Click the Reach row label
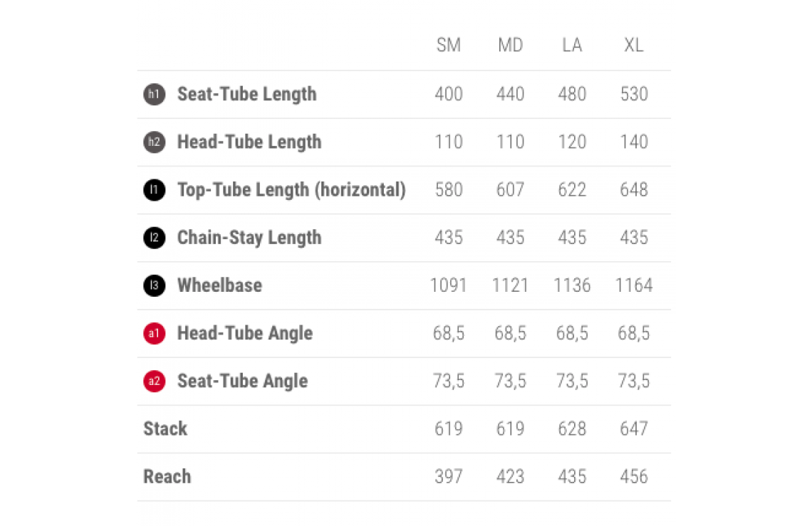 tap(167, 476)
